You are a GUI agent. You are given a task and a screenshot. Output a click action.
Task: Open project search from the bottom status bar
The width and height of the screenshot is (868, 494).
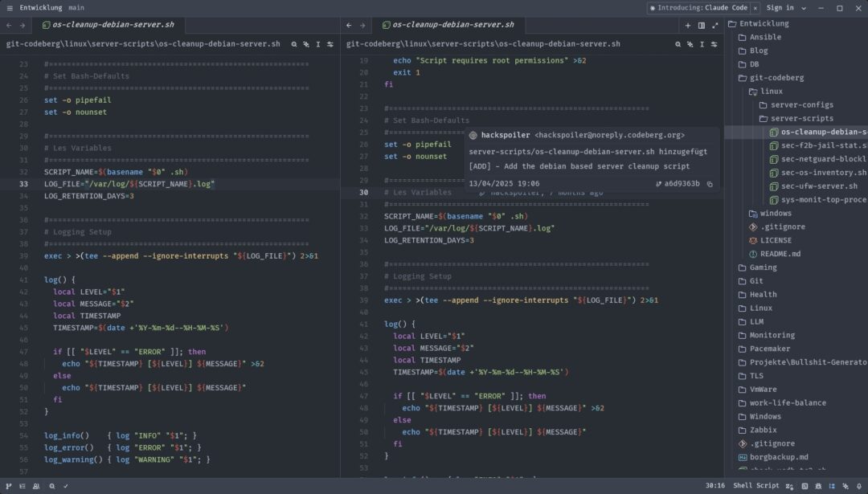(x=52, y=485)
